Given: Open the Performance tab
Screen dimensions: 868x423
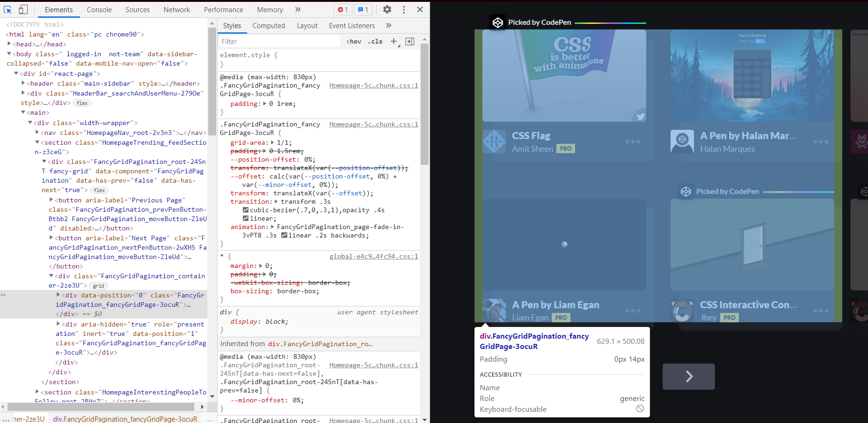Looking at the screenshot, I should coord(224,9).
